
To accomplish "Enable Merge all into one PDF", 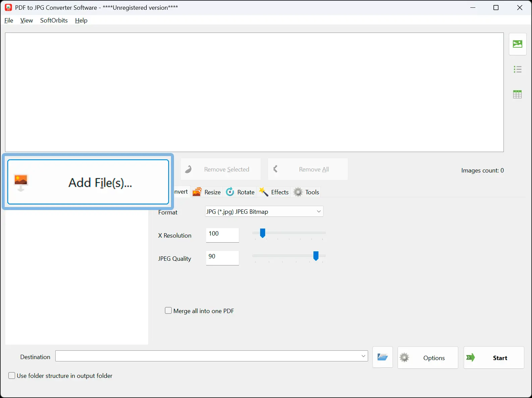I will coord(168,311).
